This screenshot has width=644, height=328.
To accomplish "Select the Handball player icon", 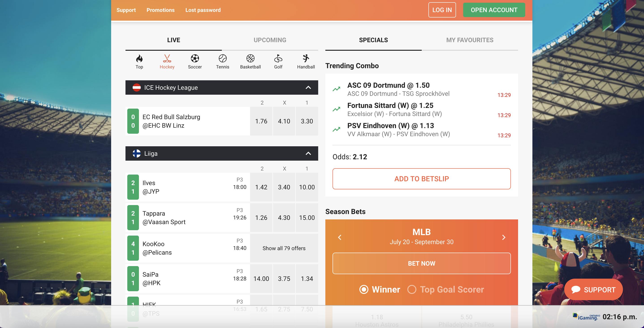I will pos(306,59).
